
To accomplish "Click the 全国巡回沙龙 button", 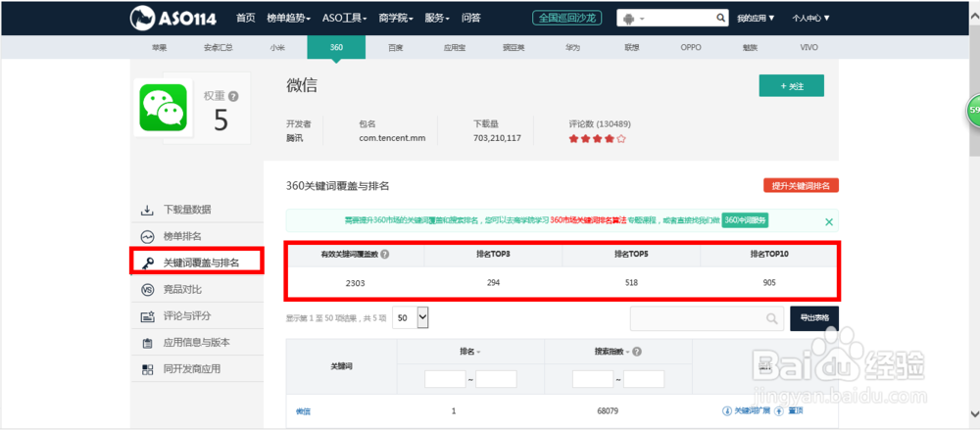I will coord(566,19).
